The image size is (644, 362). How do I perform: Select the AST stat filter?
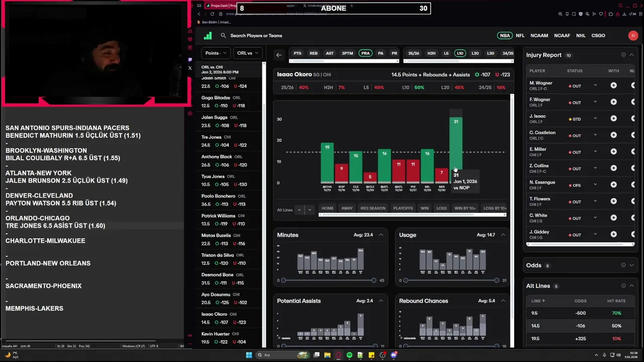click(x=330, y=53)
